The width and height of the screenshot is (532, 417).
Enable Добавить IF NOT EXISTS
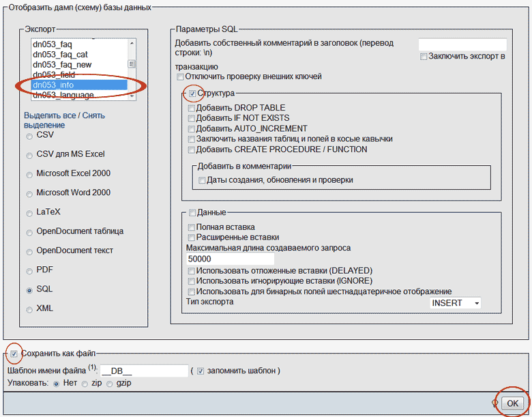click(191, 119)
